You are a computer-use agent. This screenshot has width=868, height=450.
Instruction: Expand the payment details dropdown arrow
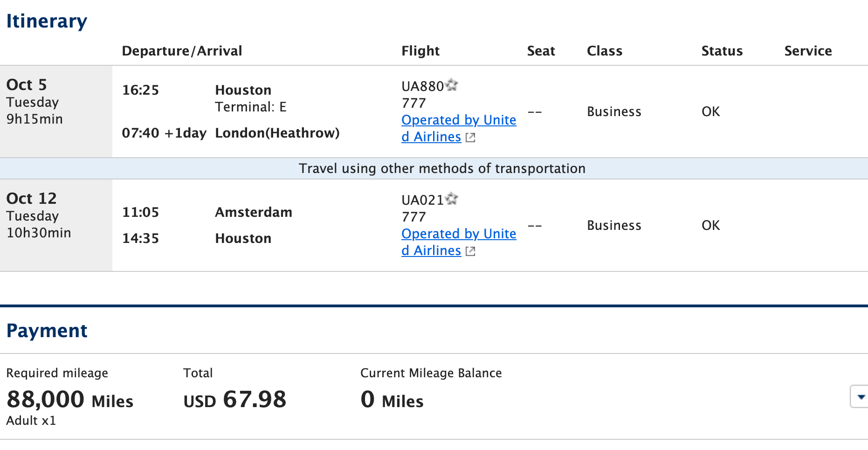[860, 397]
